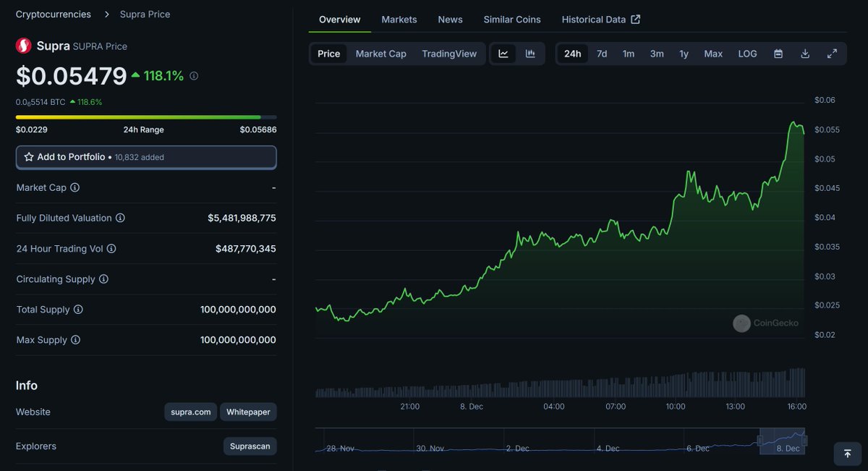Open the Overview tab
The height and width of the screenshot is (471, 868).
pos(339,20)
